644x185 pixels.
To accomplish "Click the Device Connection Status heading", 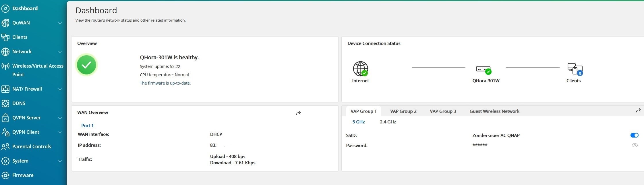I will coord(374,43).
